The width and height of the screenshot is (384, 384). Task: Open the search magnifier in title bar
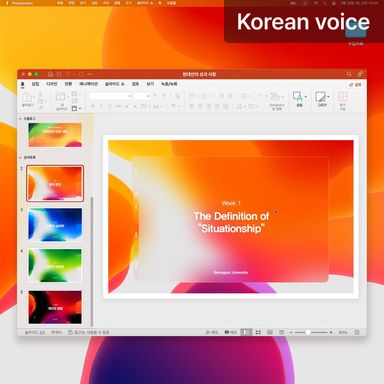[x=349, y=74]
